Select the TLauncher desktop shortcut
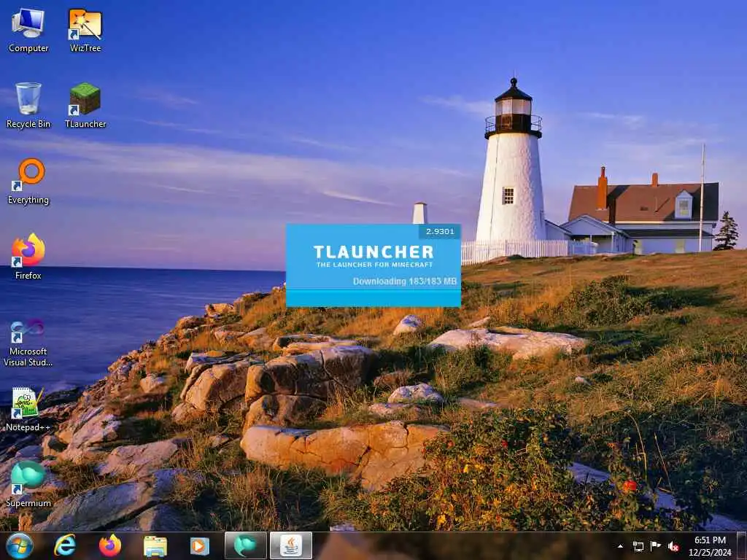This screenshot has width=747, height=560. tap(85, 106)
